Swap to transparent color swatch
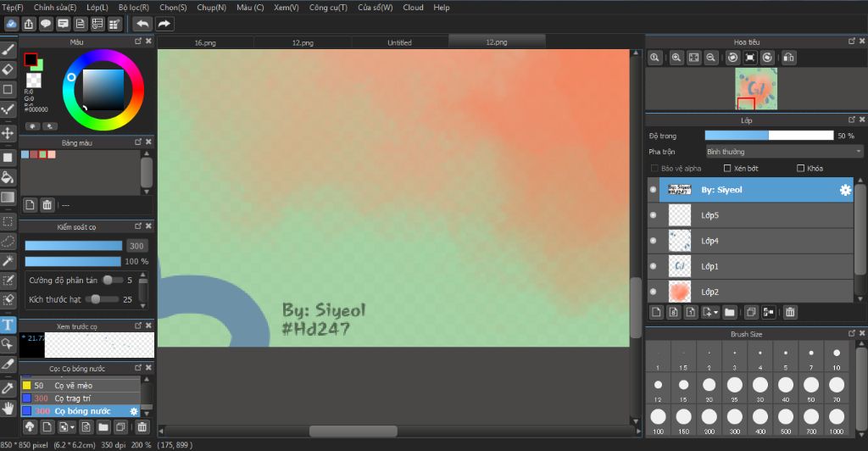 pos(34,81)
